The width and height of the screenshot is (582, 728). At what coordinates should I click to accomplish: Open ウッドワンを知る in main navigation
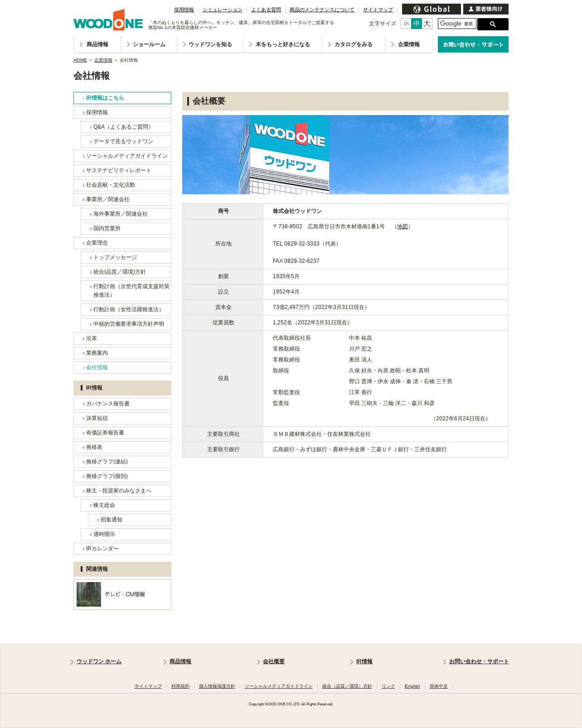coord(210,44)
